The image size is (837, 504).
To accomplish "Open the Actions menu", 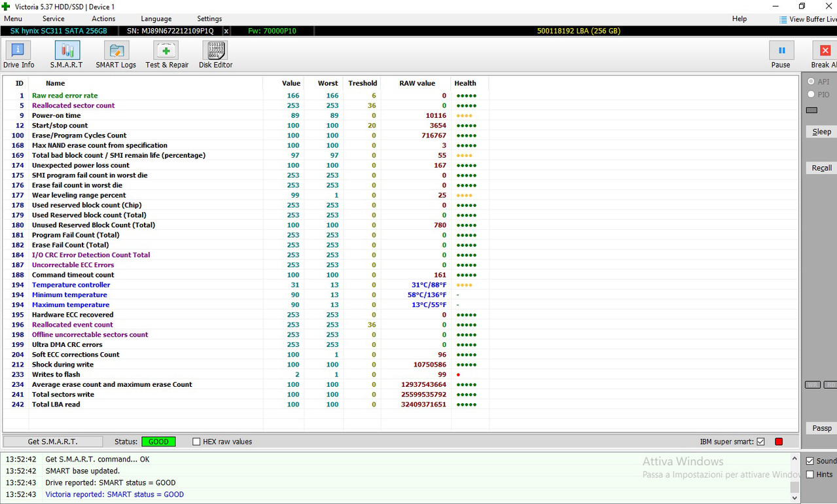I will pos(103,19).
